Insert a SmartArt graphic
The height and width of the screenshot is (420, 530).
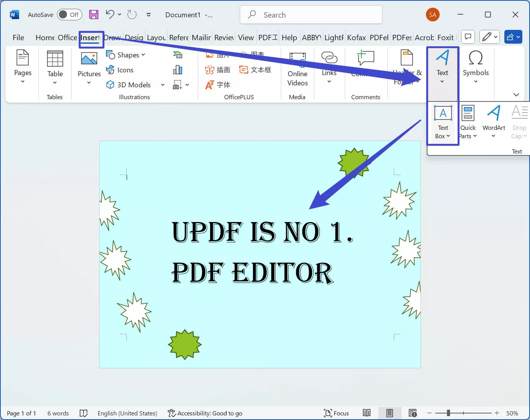(178, 55)
